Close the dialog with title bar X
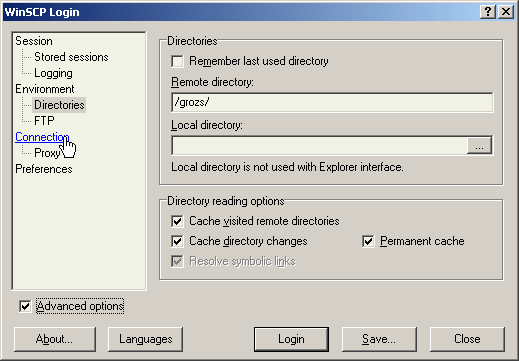The width and height of the screenshot is (519, 361). click(506, 12)
